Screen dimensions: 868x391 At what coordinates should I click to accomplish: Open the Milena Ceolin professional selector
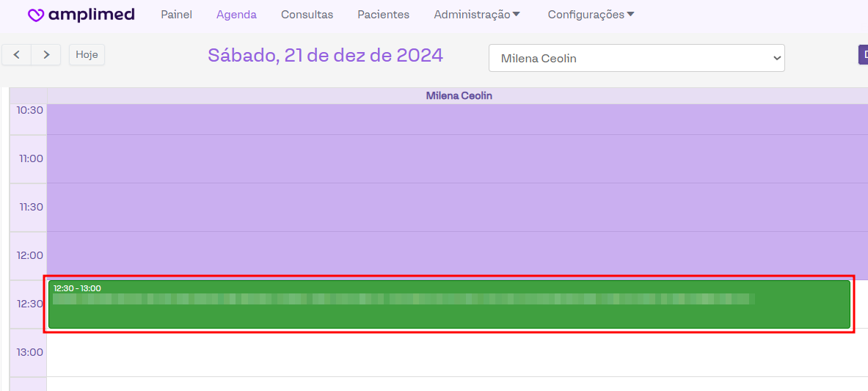tap(636, 59)
